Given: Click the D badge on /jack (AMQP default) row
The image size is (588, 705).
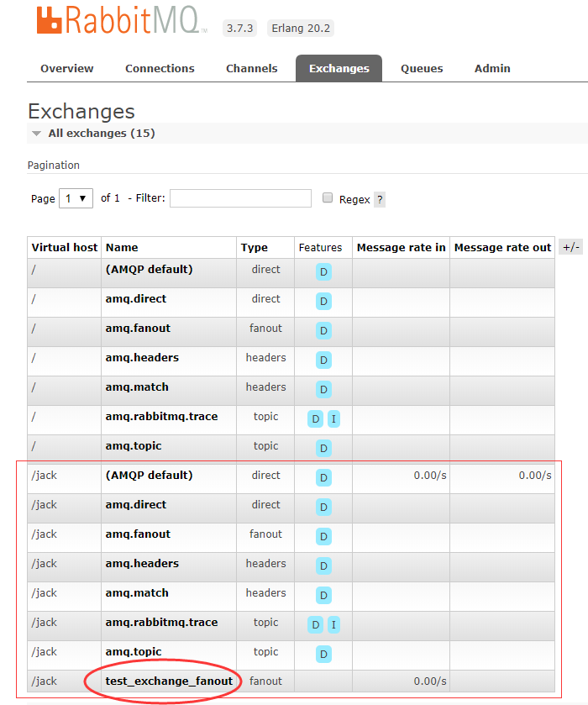Looking at the screenshot, I should click(323, 478).
